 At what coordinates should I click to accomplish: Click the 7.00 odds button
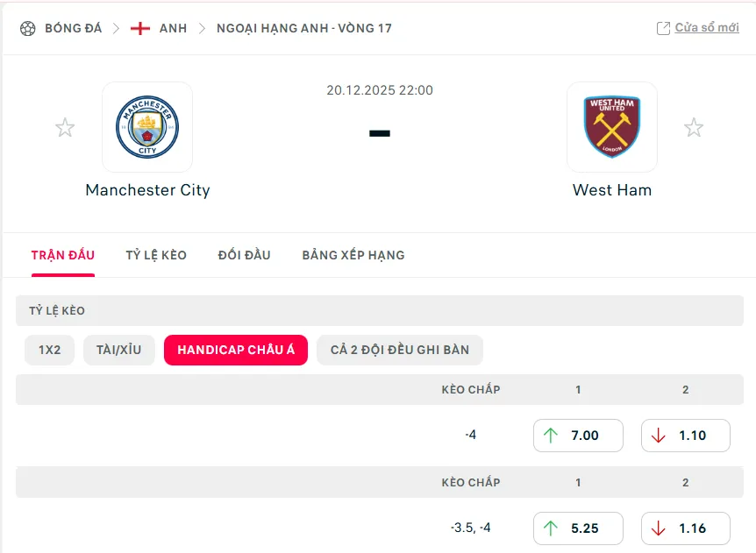click(x=578, y=435)
